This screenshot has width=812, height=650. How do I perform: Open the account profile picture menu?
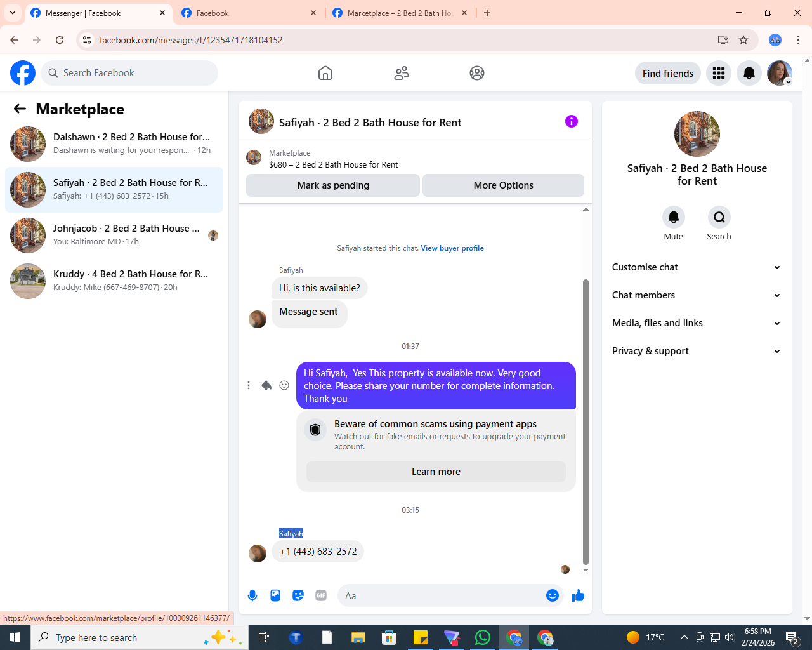(780, 73)
